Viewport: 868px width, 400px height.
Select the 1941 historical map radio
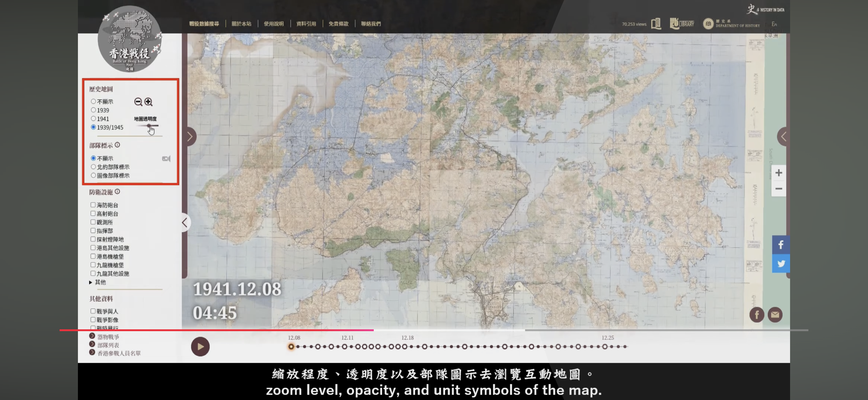click(x=93, y=118)
